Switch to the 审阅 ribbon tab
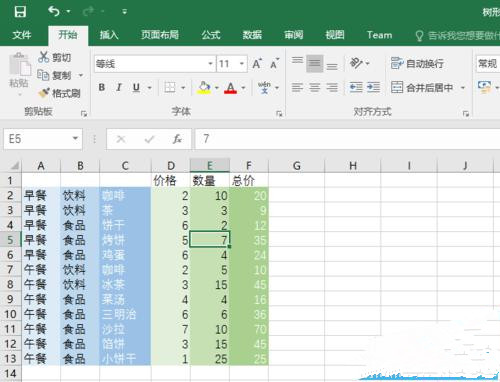The height and width of the screenshot is (382, 500). click(293, 35)
